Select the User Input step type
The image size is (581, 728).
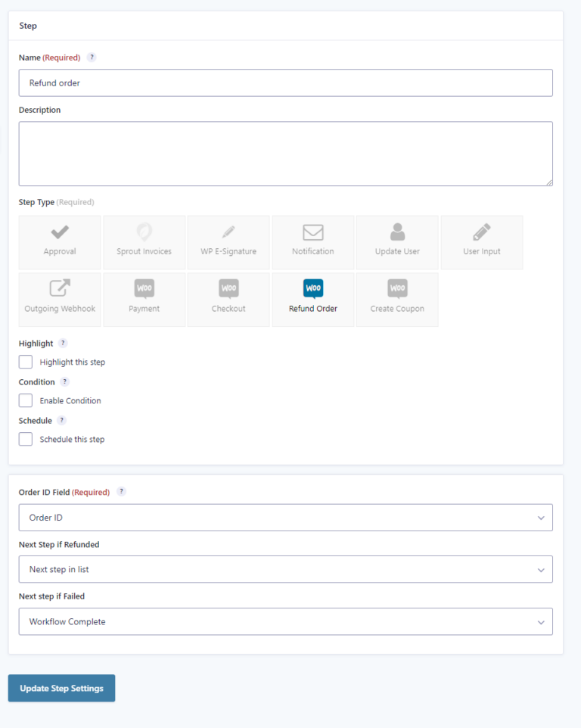pyautogui.click(x=481, y=242)
